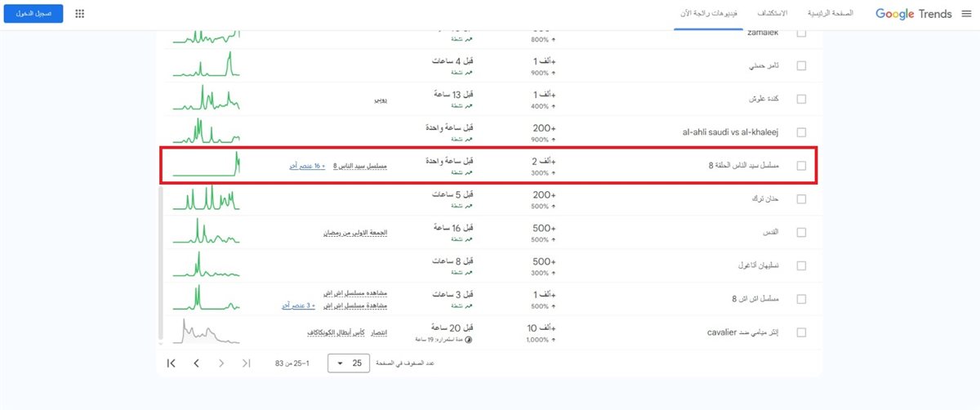Open related query روبير
The image size is (980, 410).
381,99
